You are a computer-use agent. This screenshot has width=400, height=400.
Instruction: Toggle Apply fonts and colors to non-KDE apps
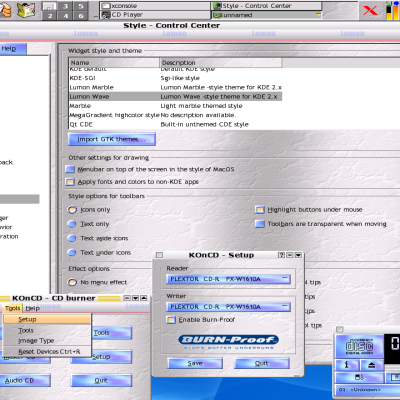click(x=70, y=182)
